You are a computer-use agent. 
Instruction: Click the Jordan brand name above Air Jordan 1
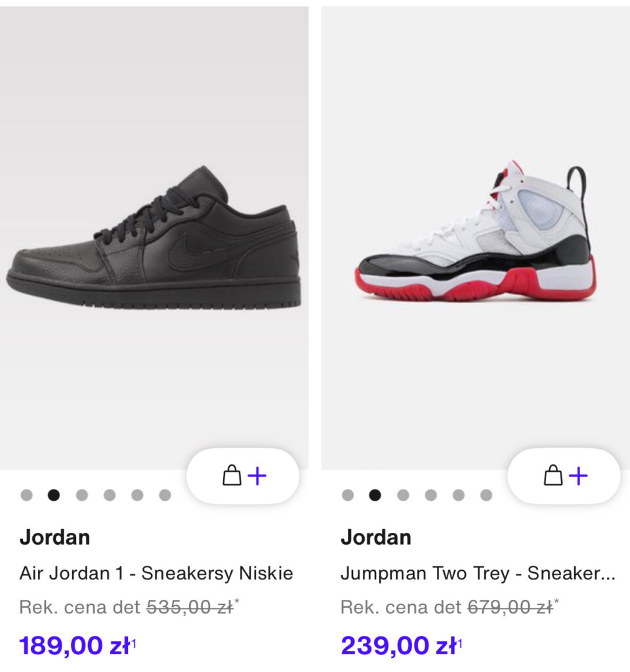point(55,537)
